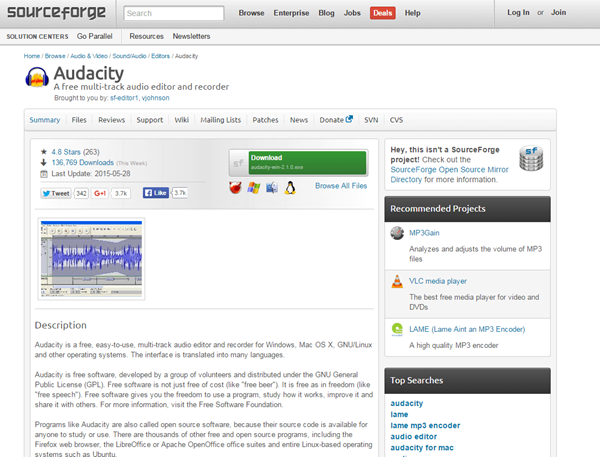
Task: Click the SourceForge logo
Action: click(x=57, y=12)
